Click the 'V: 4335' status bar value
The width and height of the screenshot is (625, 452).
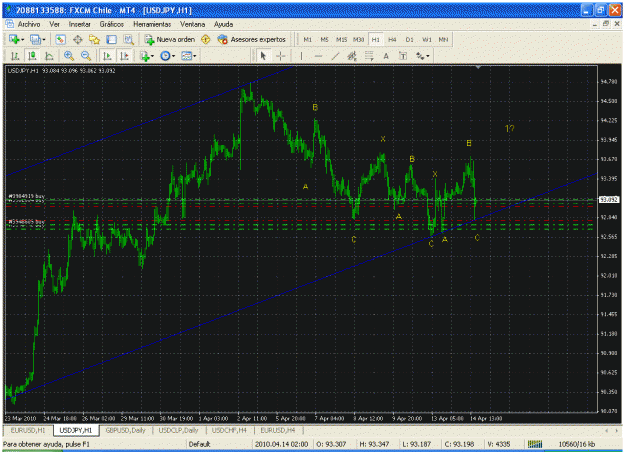[x=499, y=444]
